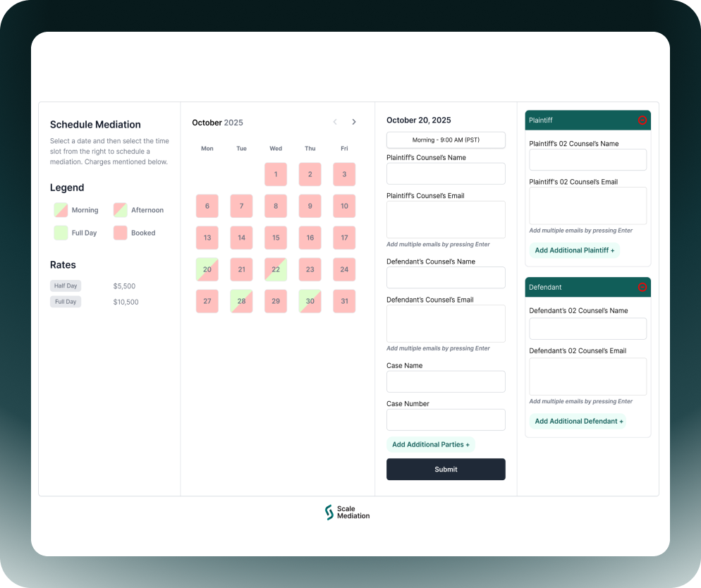The image size is (701, 588).
Task: Click into the Case Number field
Action: [x=446, y=420]
